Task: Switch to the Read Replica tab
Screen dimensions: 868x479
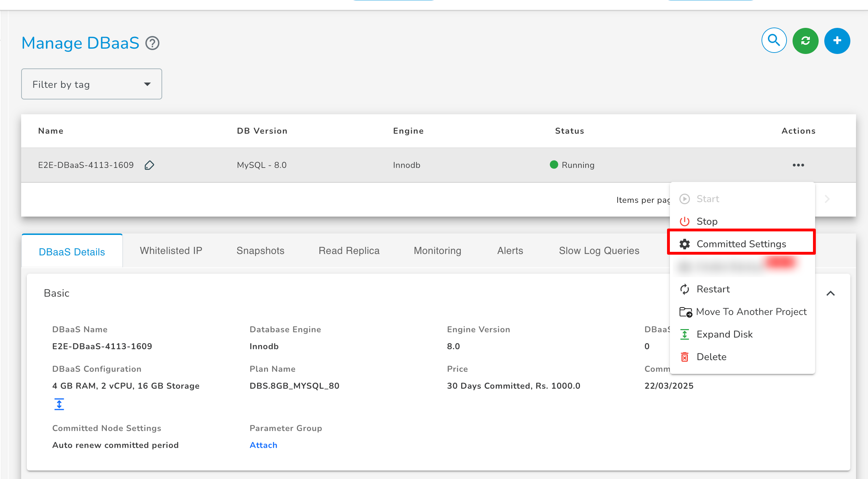Action: pos(349,250)
